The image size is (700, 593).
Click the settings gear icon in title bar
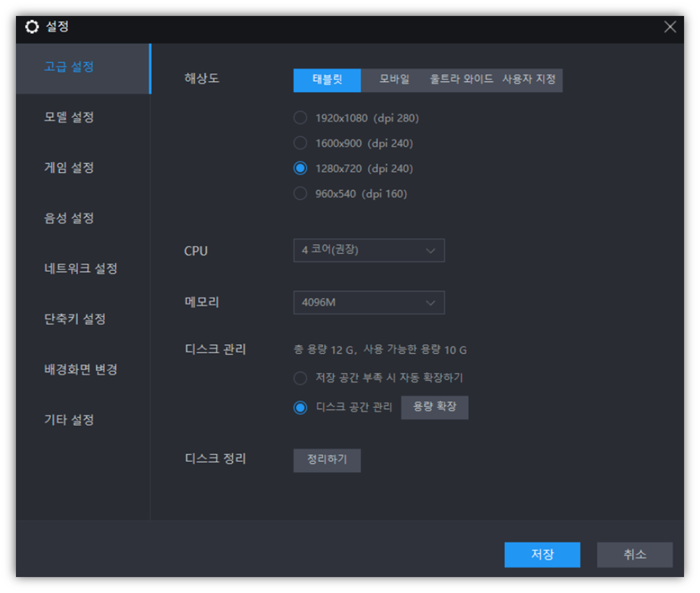coord(32,27)
